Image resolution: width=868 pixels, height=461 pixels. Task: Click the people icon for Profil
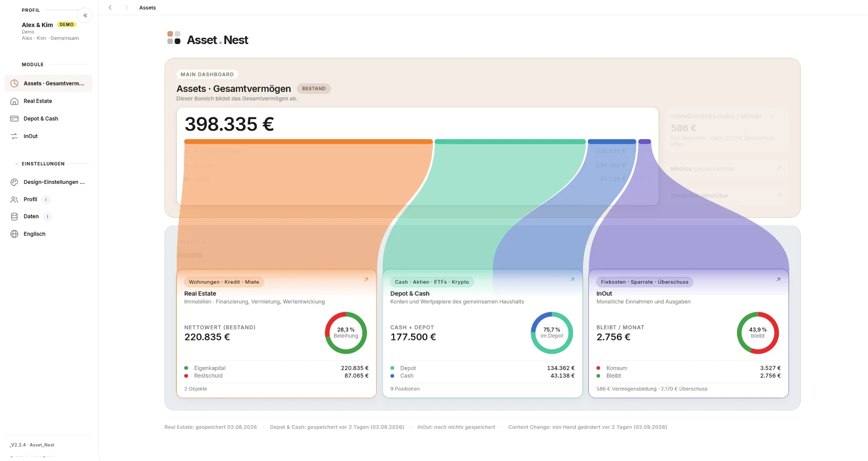[14, 200]
